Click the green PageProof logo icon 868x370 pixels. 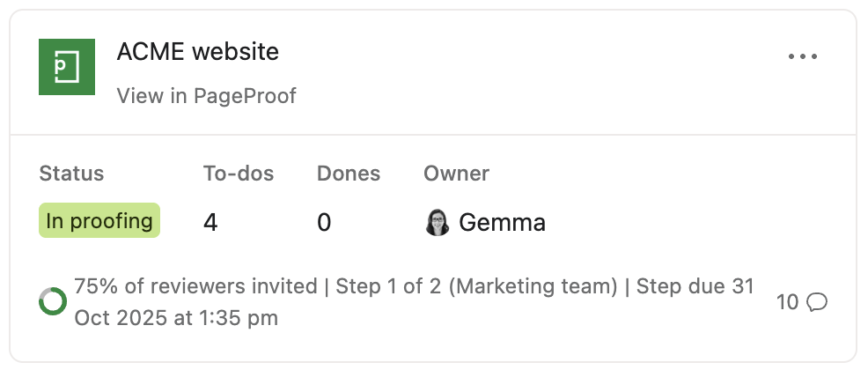click(68, 67)
